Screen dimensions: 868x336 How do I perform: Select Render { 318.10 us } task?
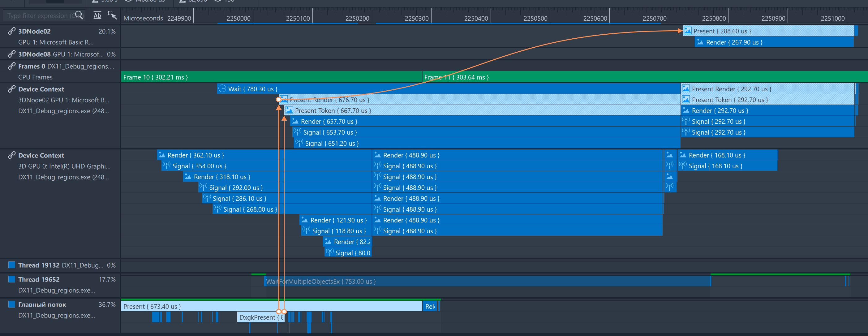tap(277, 177)
